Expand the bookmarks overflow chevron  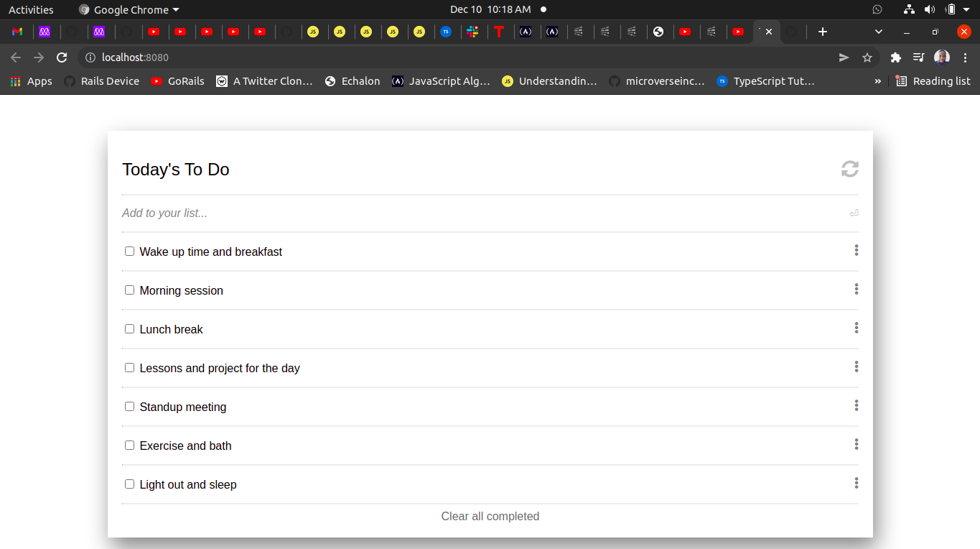(877, 80)
